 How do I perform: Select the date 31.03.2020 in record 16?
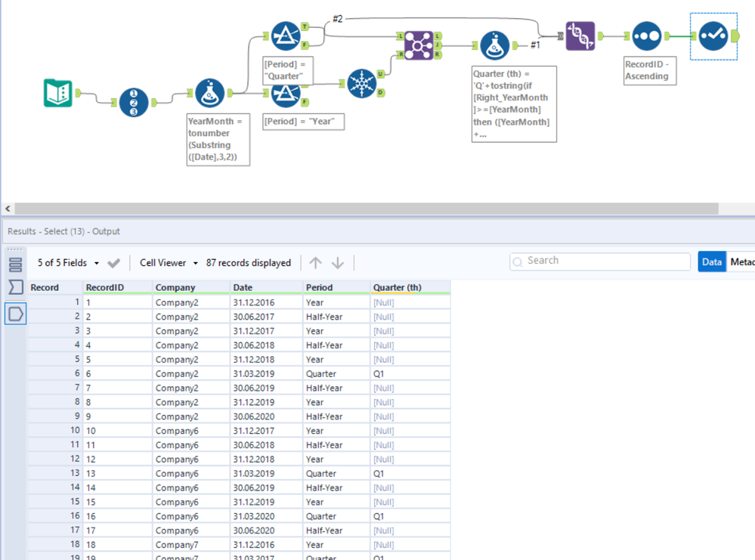(x=266, y=516)
